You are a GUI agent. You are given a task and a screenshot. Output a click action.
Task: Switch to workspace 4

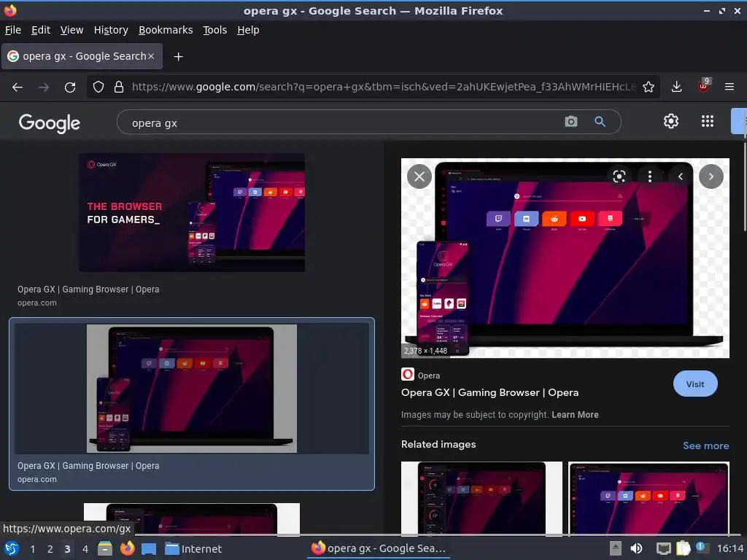click(x=85, y=549)
